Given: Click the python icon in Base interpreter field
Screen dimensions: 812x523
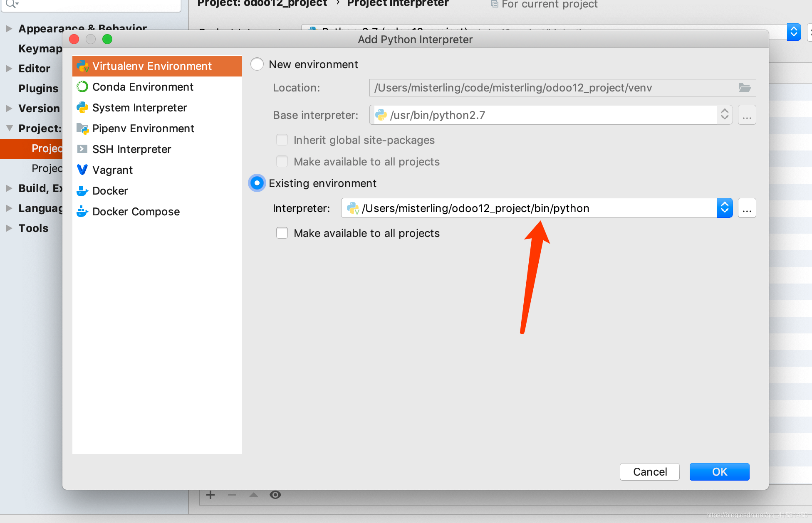Looking at the screenshot, I should click(x=381, y=115).
